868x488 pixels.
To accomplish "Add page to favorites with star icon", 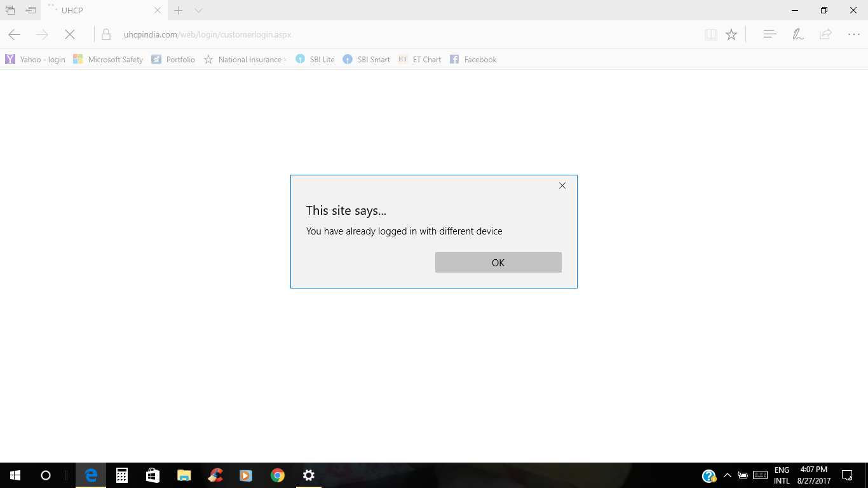I will (731, 34).
